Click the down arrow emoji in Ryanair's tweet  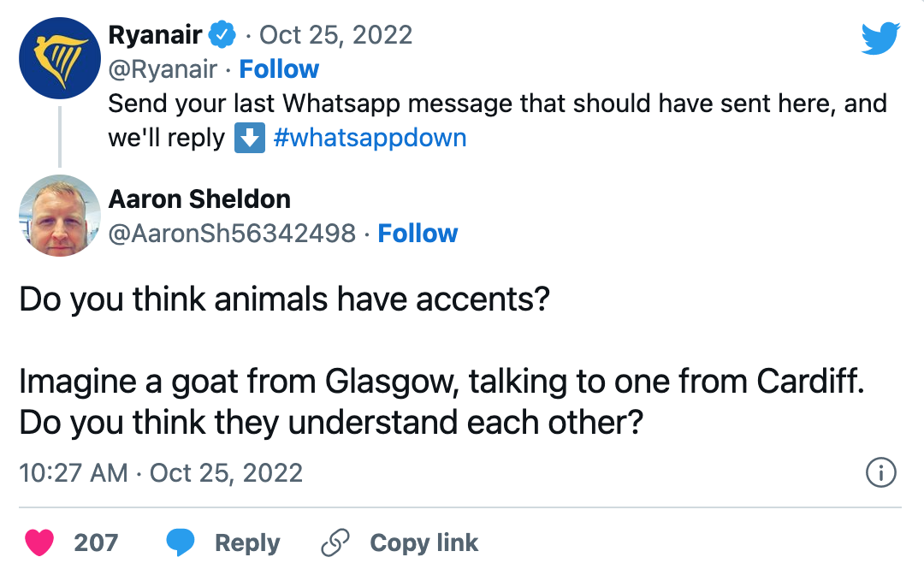click(249, 139)
